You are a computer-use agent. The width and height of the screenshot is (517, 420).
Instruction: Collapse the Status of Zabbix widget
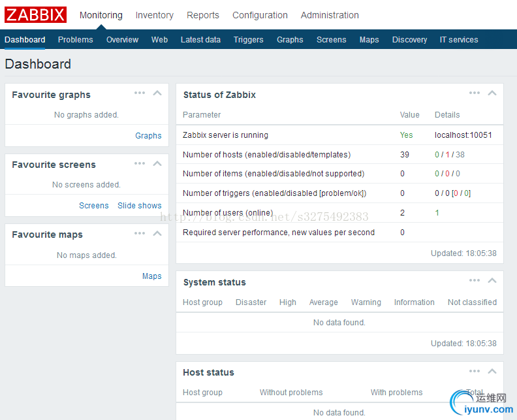click(492, 93)
